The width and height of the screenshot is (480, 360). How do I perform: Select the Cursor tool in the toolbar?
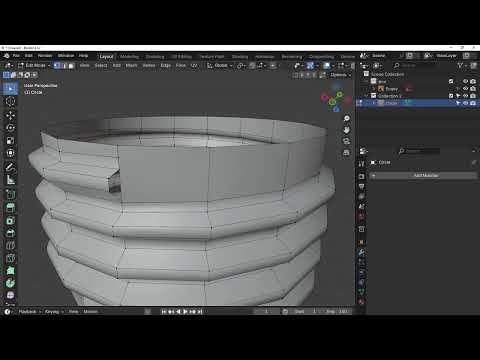10,101
